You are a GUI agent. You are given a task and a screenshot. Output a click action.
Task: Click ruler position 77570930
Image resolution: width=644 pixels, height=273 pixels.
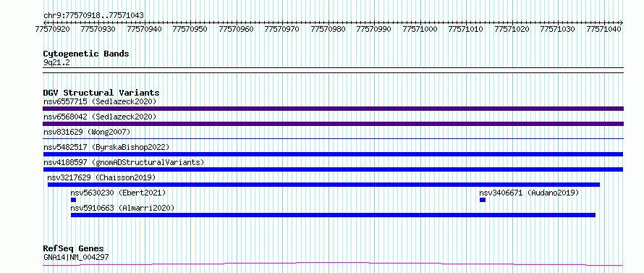pyautogui.click(x=98, y=29)
